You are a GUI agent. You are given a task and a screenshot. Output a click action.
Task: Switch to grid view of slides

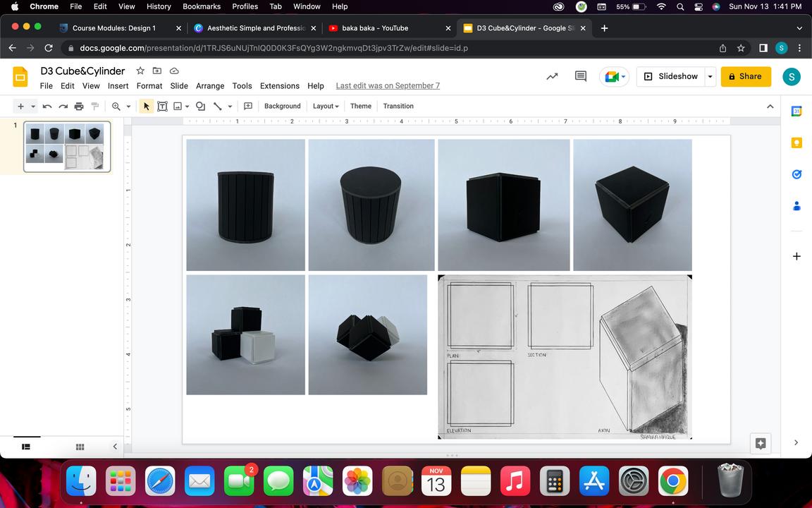(80, 447)
